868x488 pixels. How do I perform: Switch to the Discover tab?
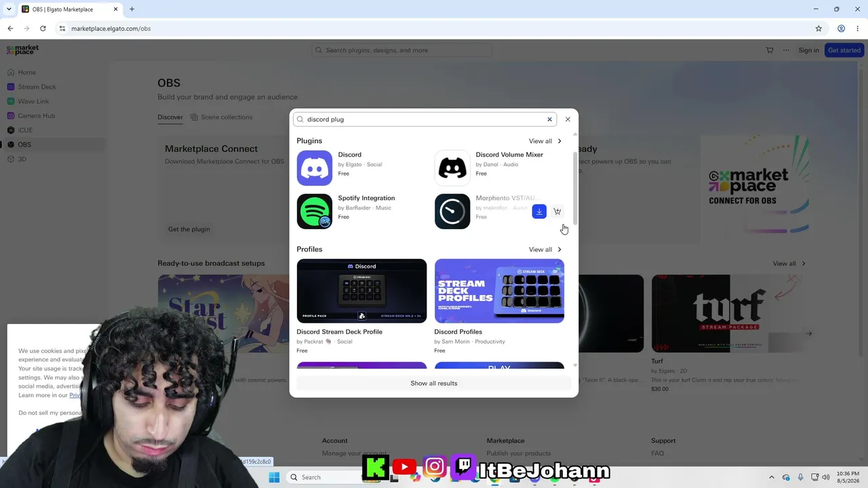pyautogui.click(x=170, y=117)
